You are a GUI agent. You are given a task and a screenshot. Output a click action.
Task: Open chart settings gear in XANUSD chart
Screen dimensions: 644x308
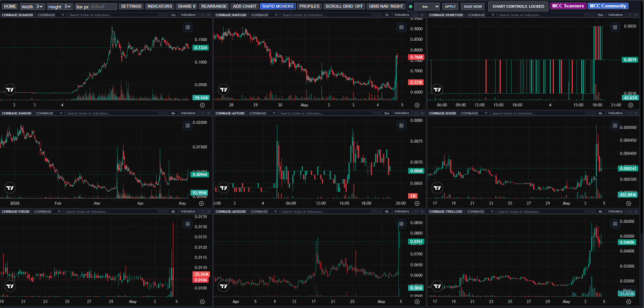[x=202, y=204]
